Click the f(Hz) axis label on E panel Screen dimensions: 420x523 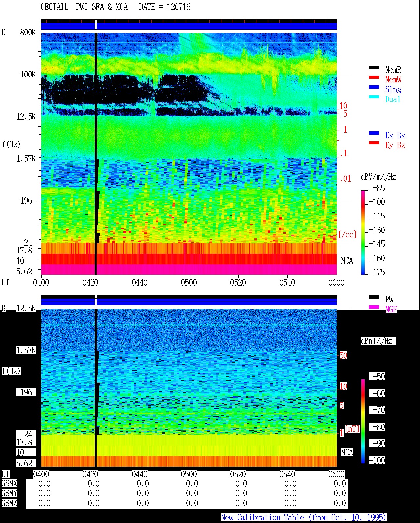pos(11,144)
